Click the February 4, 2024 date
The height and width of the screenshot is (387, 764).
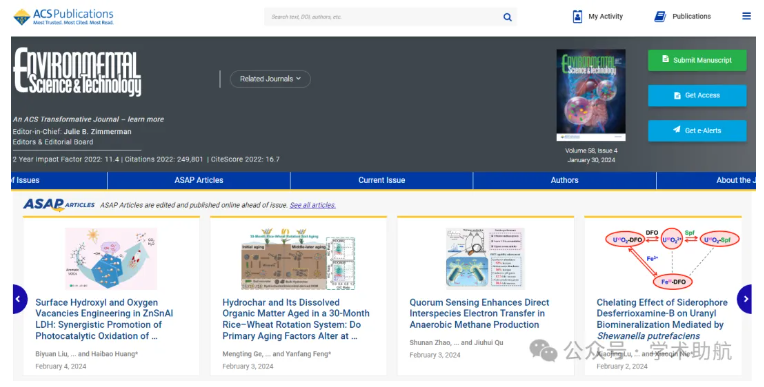(x=60, y=367)
